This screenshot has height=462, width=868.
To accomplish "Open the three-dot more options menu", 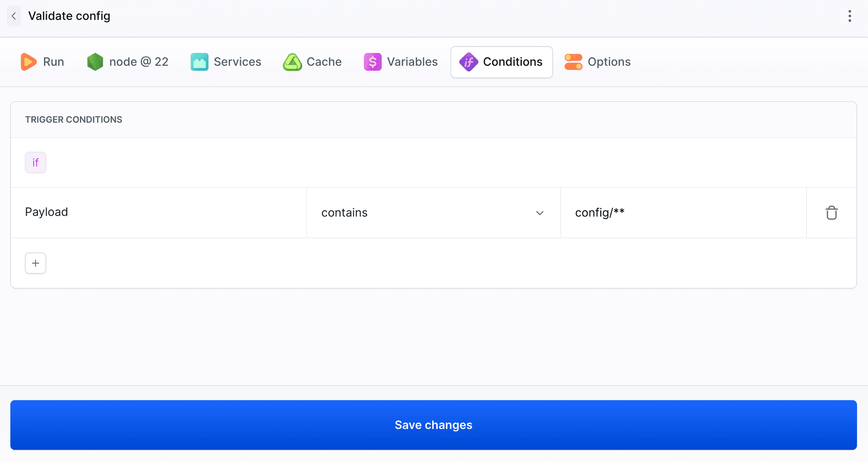I will coord(850,16).
